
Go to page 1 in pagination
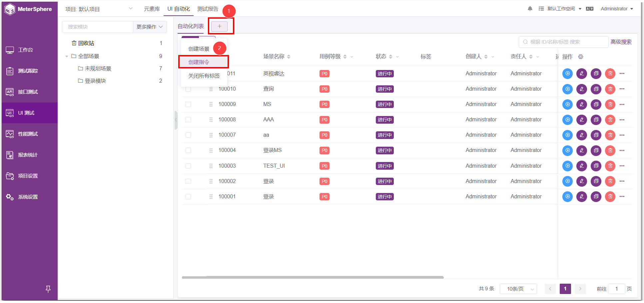point(565,289)
